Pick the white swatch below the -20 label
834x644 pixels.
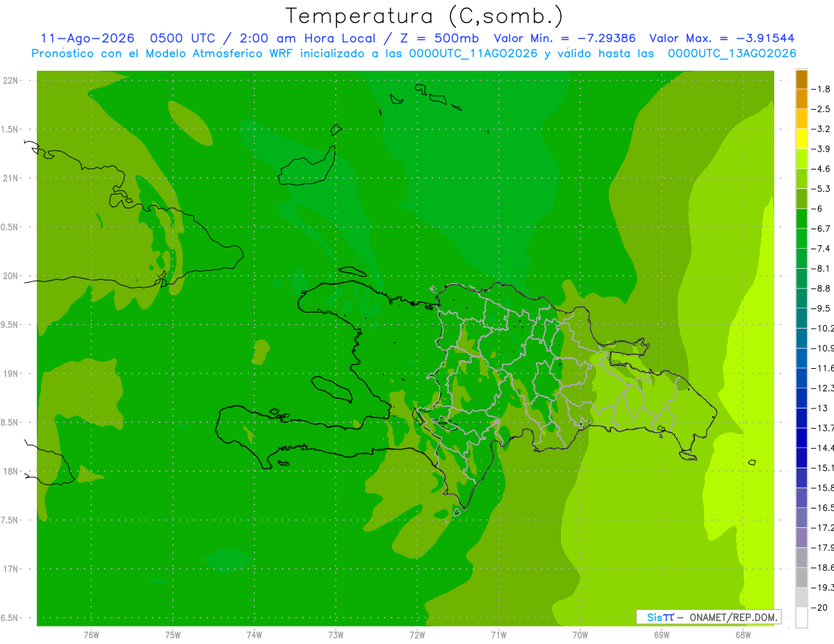(x=801, y=617)
